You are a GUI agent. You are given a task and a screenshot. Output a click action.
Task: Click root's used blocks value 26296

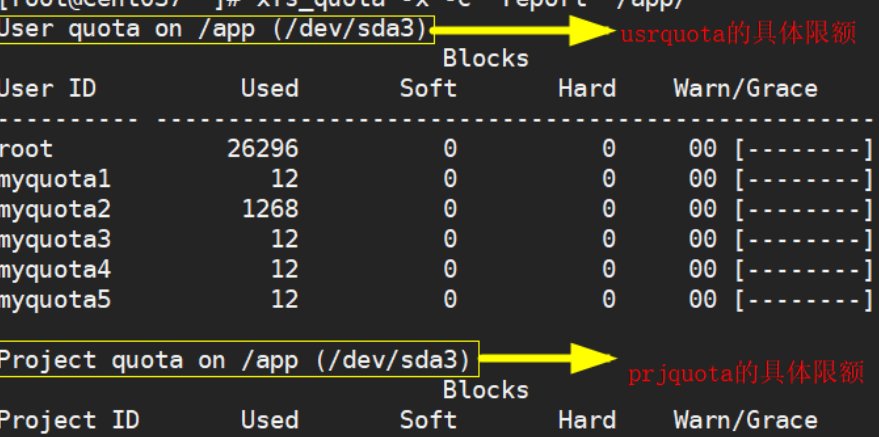point(262,150)
